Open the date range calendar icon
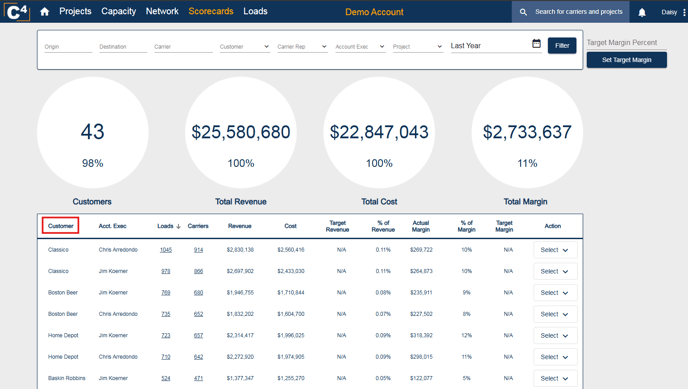Viewport: 688px width, 389px height. [x=536, y=44]
